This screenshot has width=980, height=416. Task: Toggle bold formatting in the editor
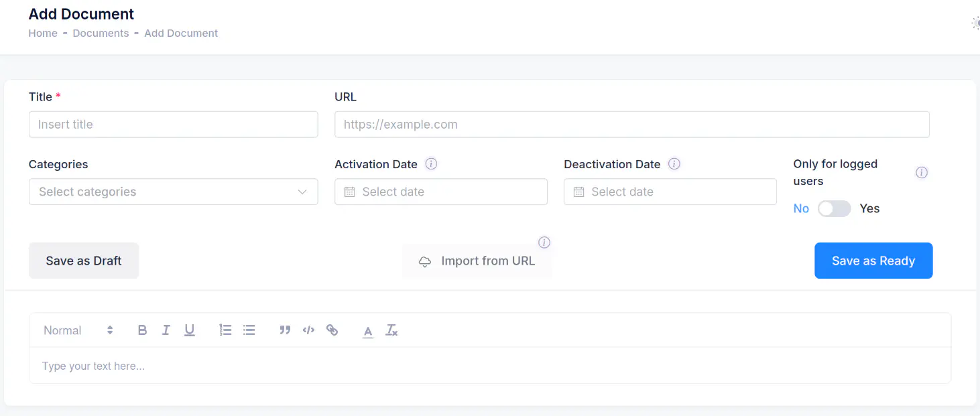pyautogui.click(x=142, y=330)
